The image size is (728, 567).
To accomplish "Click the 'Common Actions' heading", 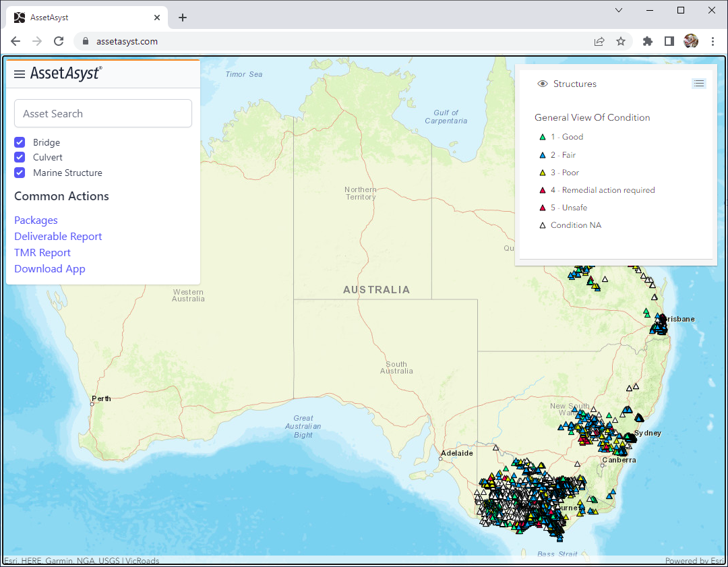I will (61, 196).
